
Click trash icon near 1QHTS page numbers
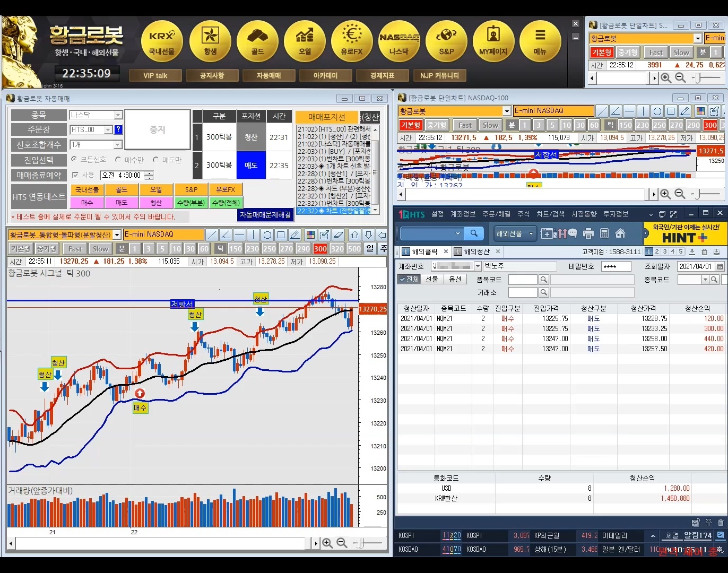[704, 251]
